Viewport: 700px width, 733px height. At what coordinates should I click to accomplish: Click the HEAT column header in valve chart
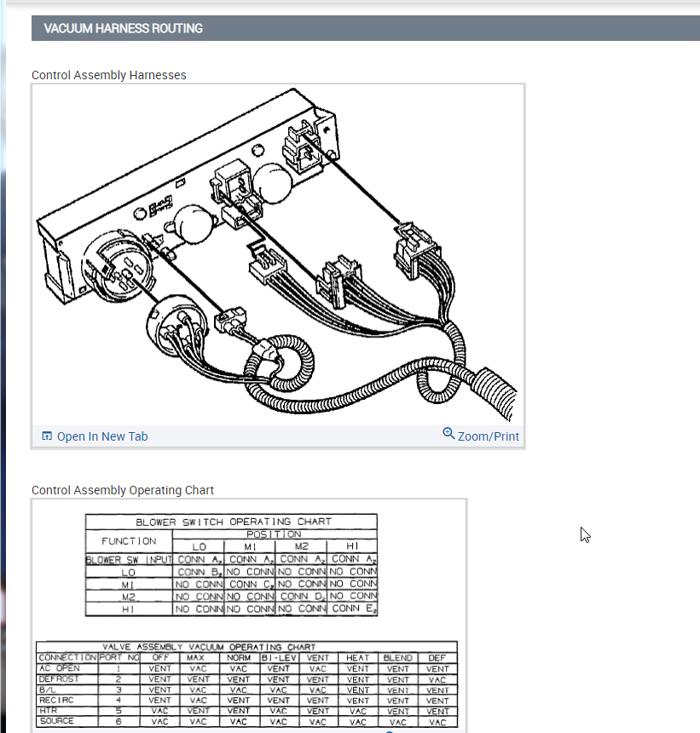coord(358,658)
